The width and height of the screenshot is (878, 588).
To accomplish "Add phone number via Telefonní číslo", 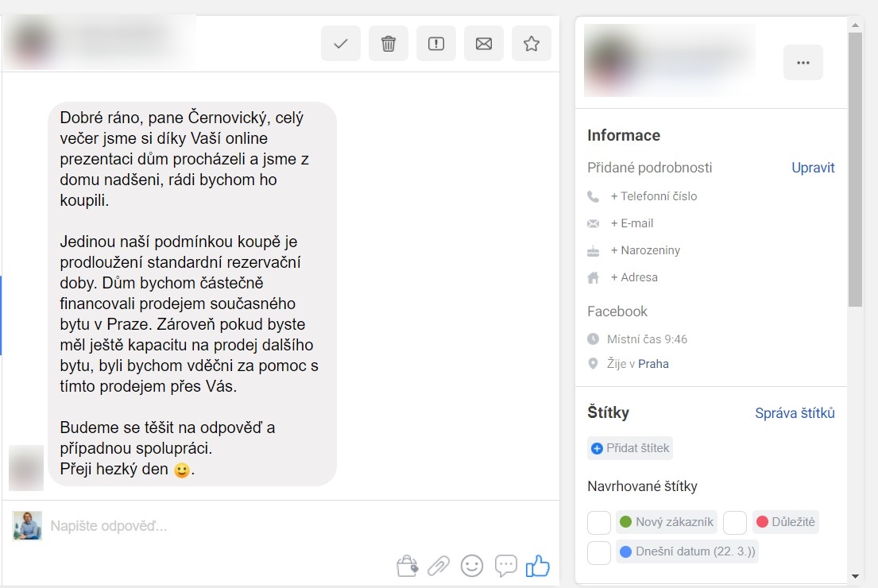I will pyautogui.click(x=653, y=196).
